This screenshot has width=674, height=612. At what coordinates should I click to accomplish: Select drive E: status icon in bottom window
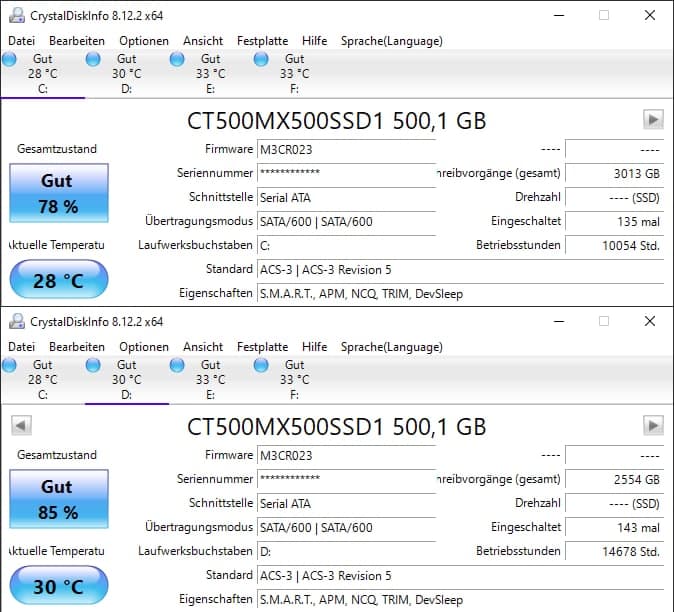click(x=177, y=365)
